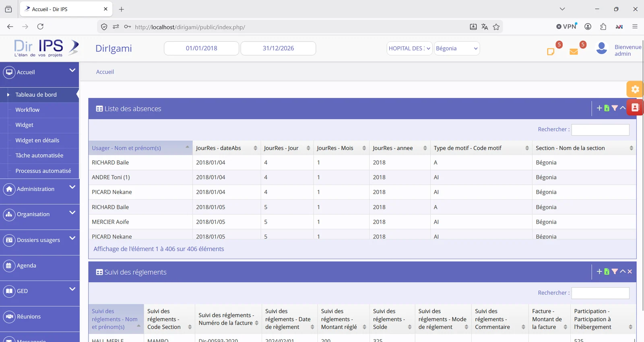Screen dimensions: 644x342
Task: Filter the Liste des absences widget
Action: click(x=615, y=108)
